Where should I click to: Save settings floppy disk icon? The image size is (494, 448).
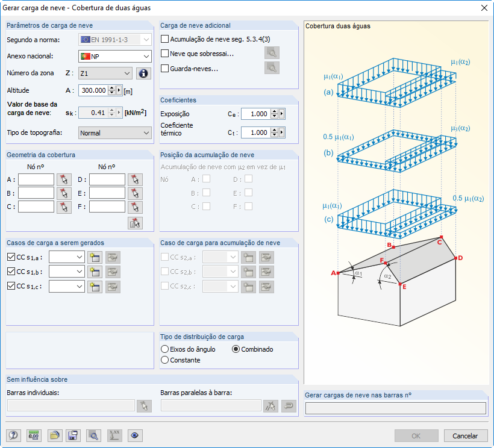[x=73, y=435]
